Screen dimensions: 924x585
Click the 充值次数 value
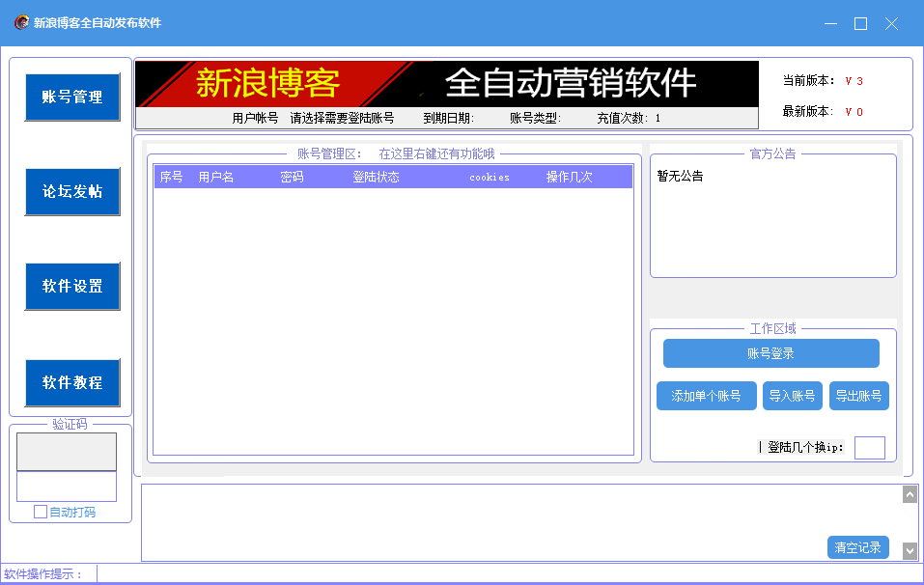(x=658, y=119)
